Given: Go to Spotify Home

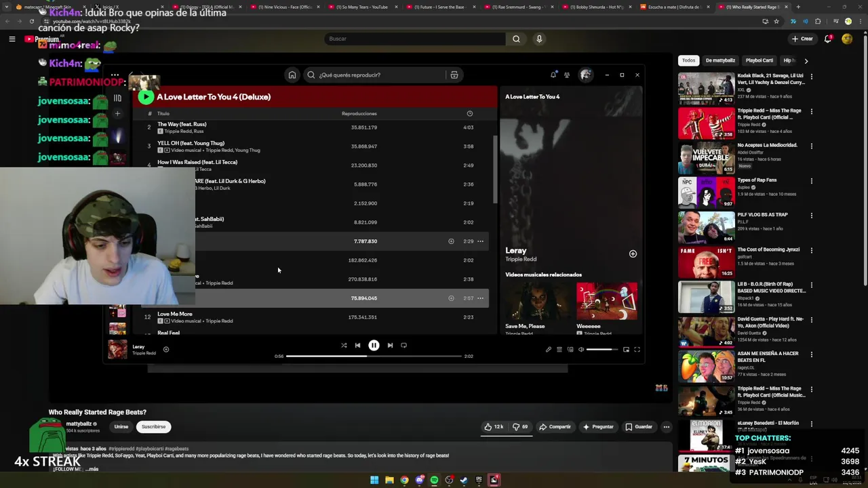Looking at the screenshot, I should tap(292, 75).
